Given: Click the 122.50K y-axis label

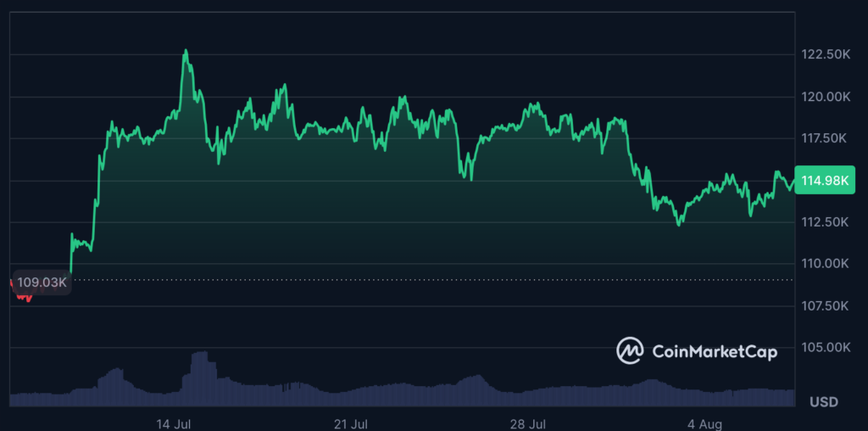Looking at the screenshot, I should point(825,54).
